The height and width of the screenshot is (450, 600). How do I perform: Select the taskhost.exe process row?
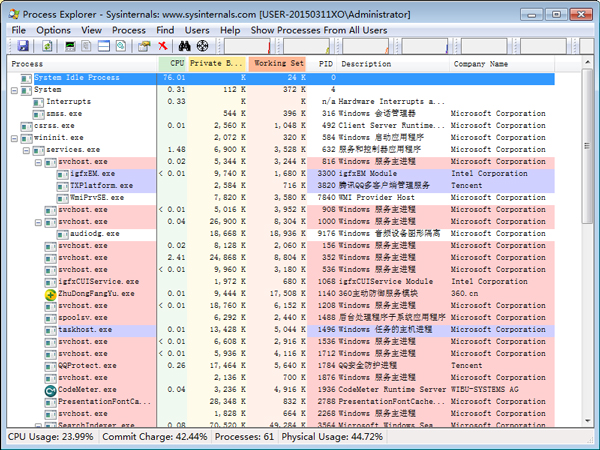(x=281, y=330)
